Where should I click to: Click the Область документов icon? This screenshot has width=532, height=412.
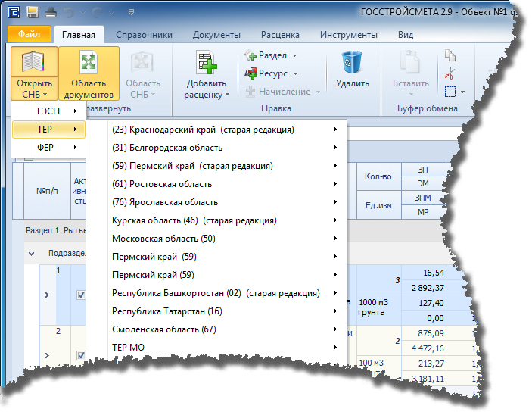(x=89, y=62)
